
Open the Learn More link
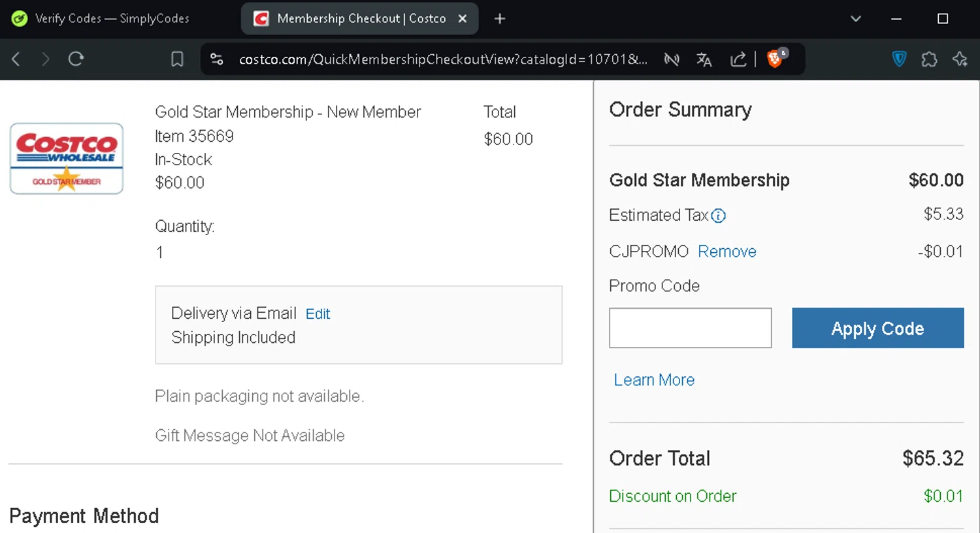pos(654,380)
